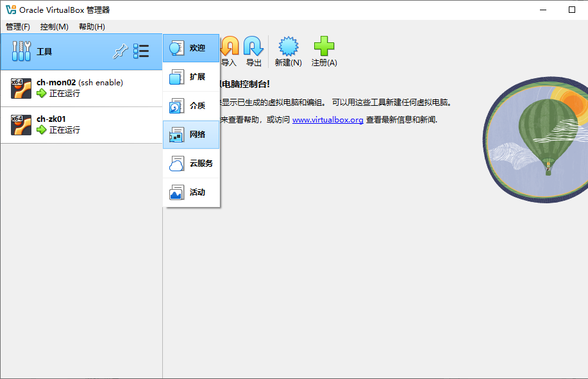Screen dimensions: 588x379
Task: Click the 网络 network card icon
Action: (176, 135)
